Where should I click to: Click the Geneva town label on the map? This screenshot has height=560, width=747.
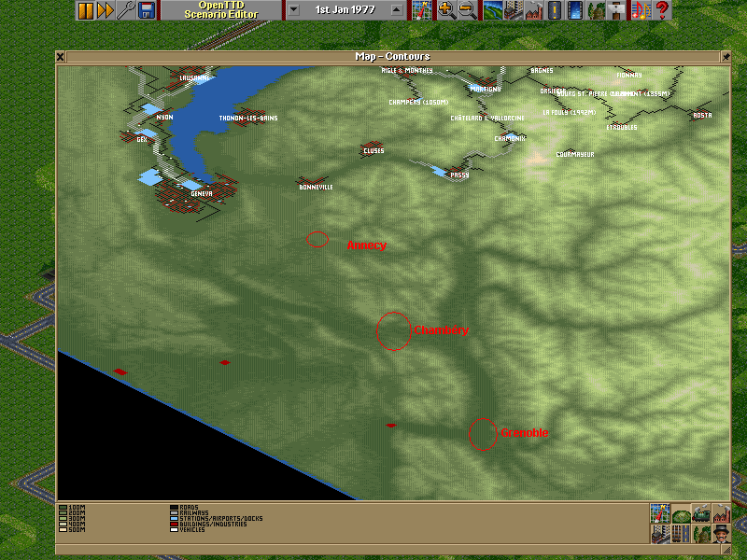[x=202, y=194]
